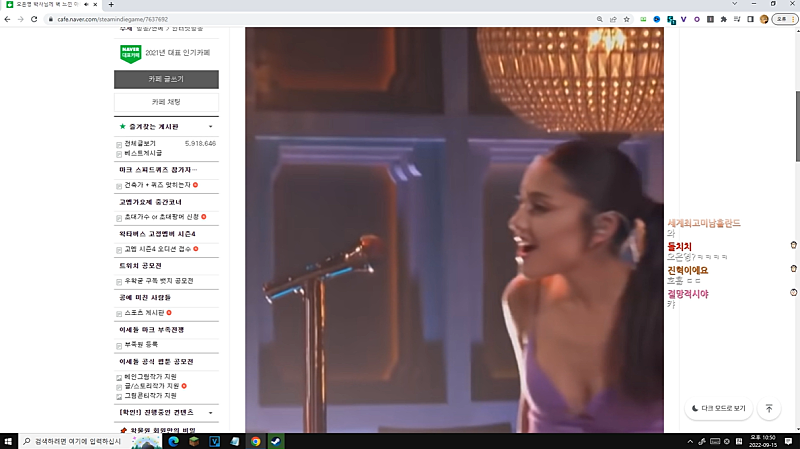Open 메인그림작가 지원 board
800x449 pixels.
click(150, 377)
